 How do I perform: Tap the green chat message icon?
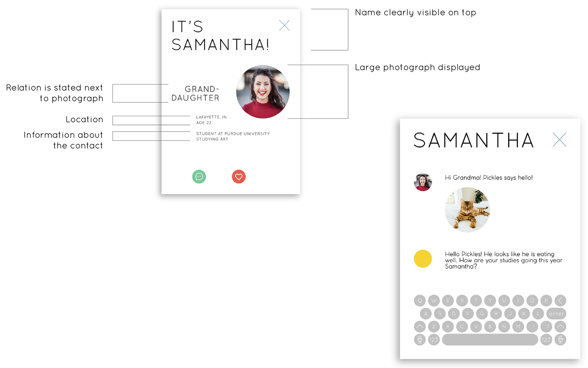pos(199,177)
